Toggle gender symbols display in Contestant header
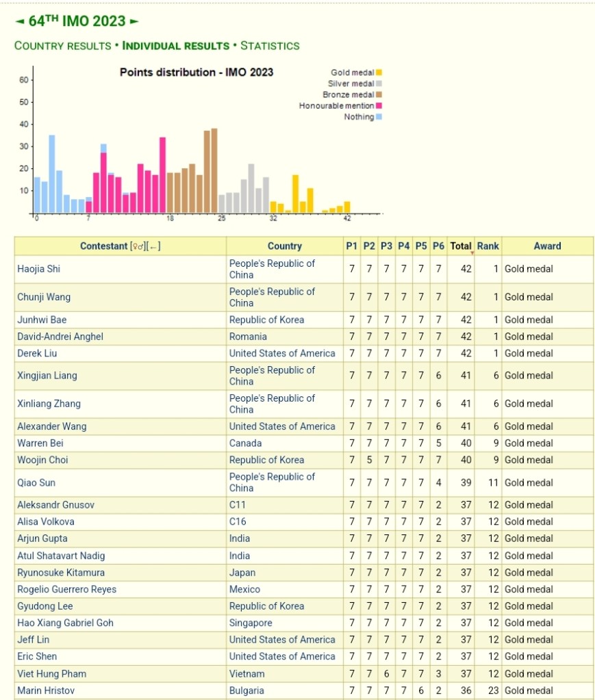 coord(138,246)
